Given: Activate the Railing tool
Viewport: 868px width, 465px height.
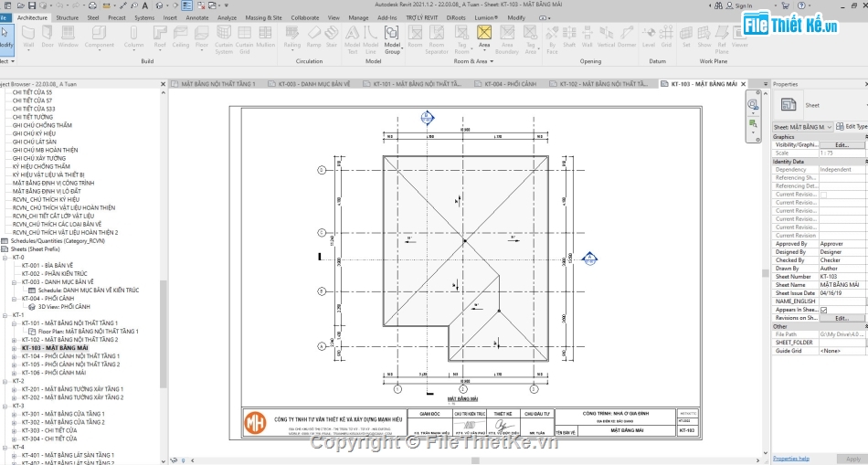Looking at the screenshot, I should tap(291, 37).
